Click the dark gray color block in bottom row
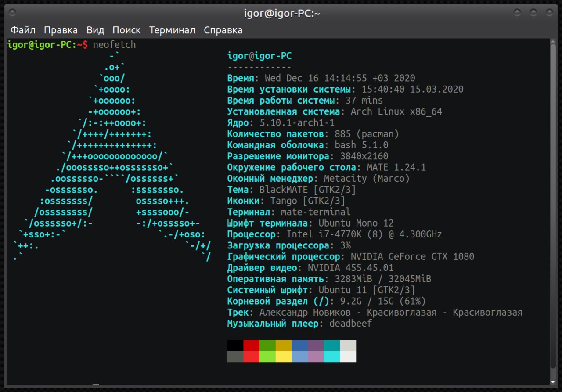Image resolution: width=562 pixels, height=392 pixels. [235, 356]
